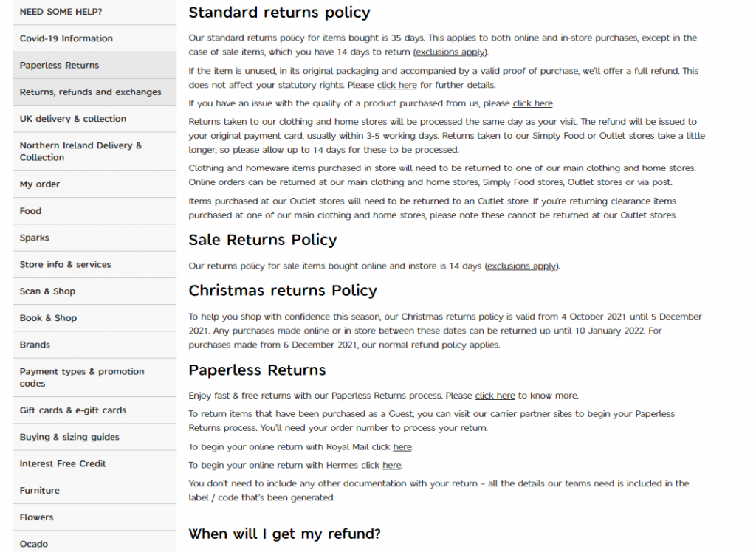Begin an online return with Royal Mail
Image resolution: width=756 pixels, height=552 pixels.
click(x=402, y=446)
